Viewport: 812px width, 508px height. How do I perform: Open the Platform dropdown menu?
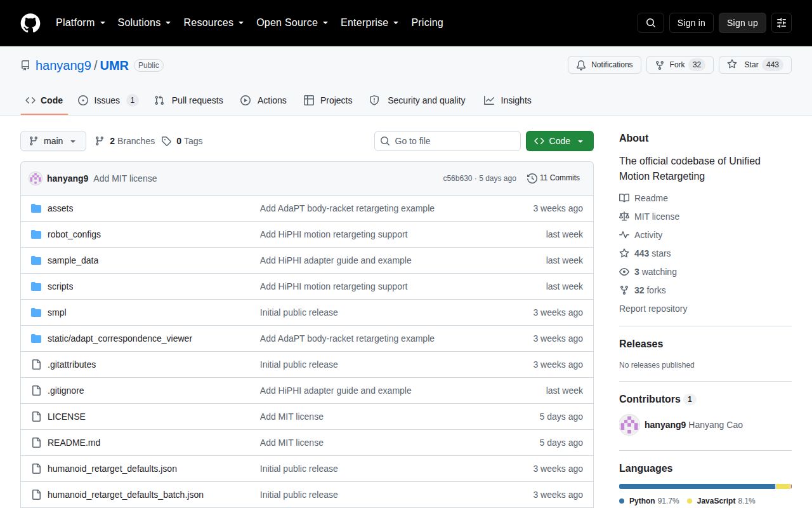tap(81, 23)
